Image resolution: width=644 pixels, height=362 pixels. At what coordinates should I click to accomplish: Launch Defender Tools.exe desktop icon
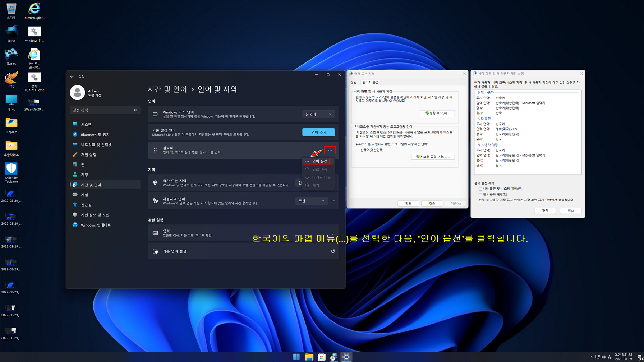click(11, 173)
